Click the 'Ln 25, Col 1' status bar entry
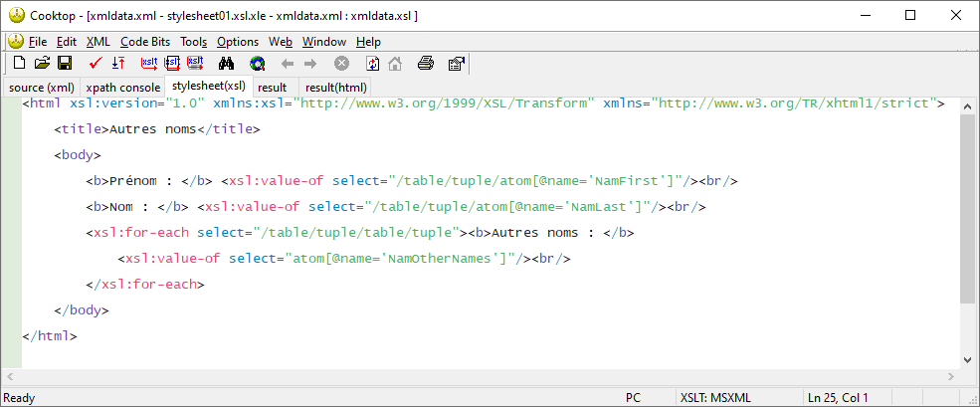This screenshot has width=980, height=407. pos(838,398)
